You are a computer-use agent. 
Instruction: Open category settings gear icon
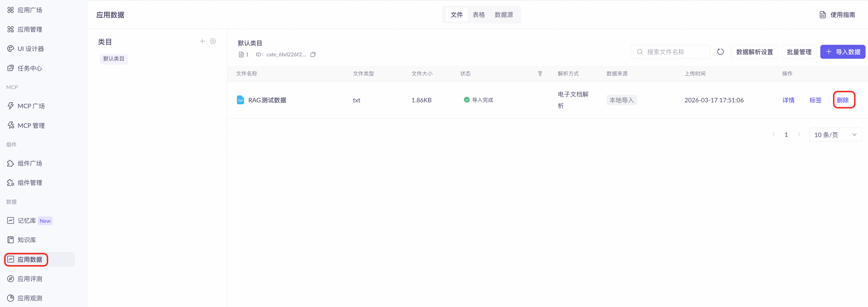[x=213, y=41]
